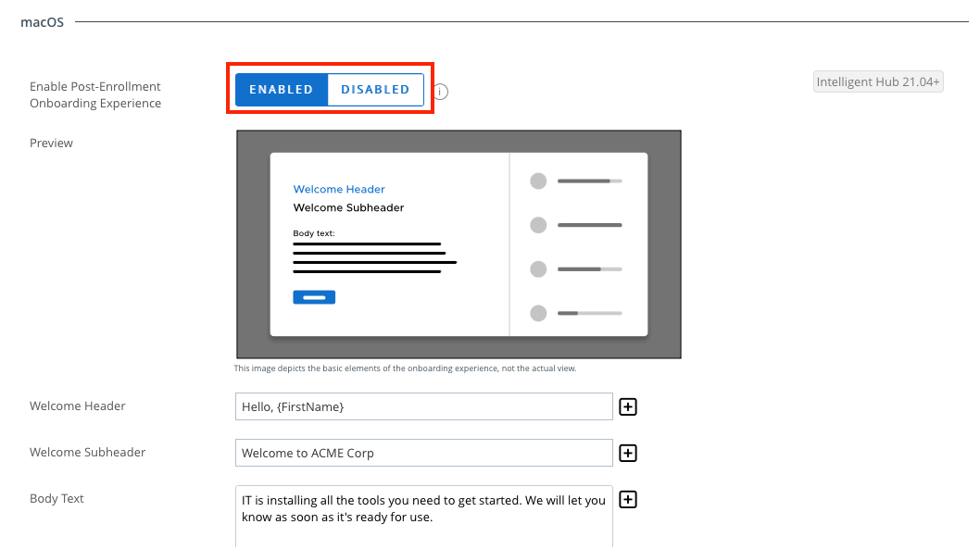Click the macOS section heading
Viewport: 980px width, 549px height.
pos(42,21)
